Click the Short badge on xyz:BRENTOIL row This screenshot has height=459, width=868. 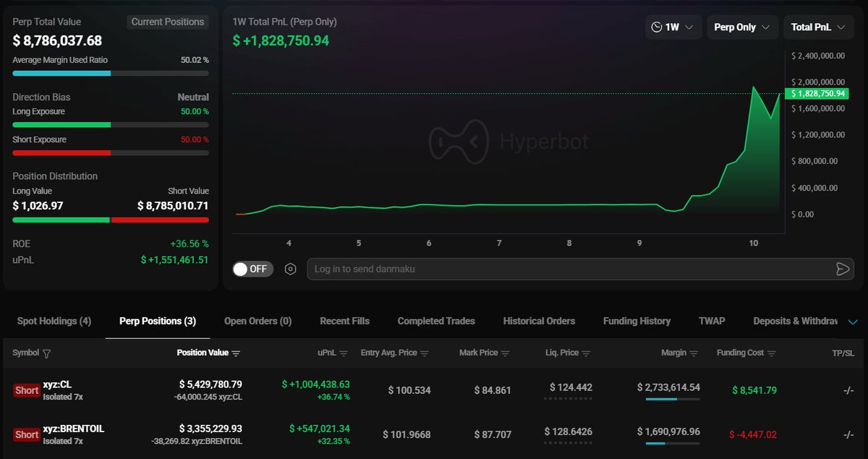pyautogui.click(x=27, y=434)
